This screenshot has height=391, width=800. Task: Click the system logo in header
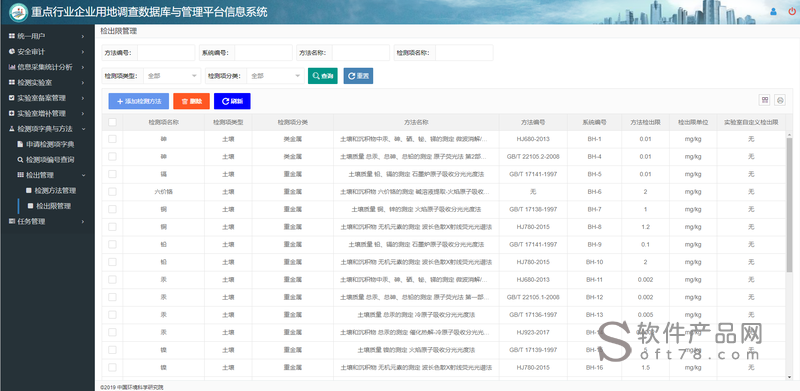click(x=18, y=12)
